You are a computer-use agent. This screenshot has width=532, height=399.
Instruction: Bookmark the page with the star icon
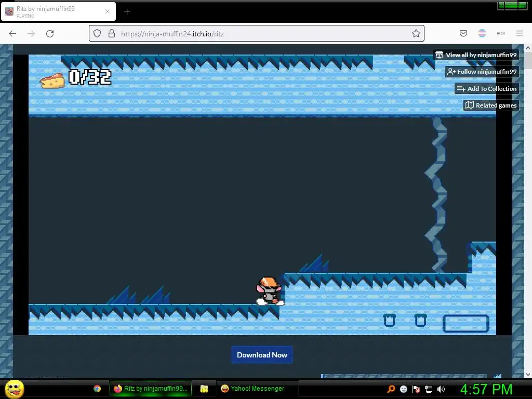coord(416,33)
